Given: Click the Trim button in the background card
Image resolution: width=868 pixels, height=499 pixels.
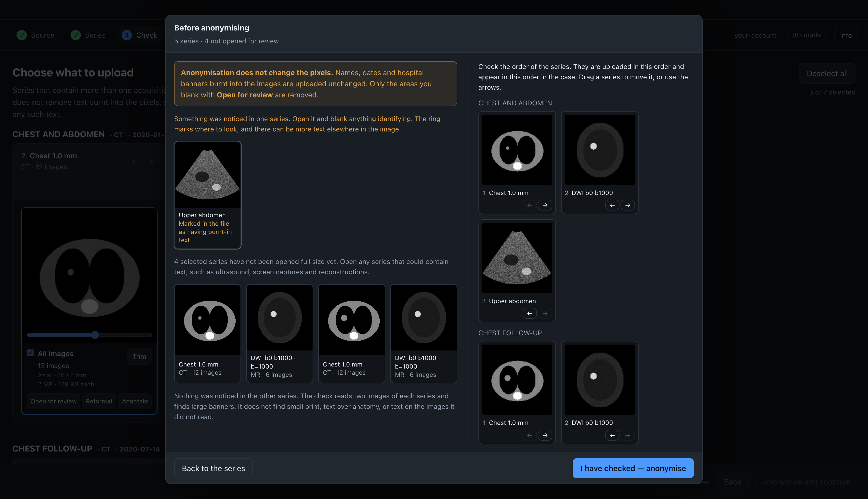Looking at the screenshot, I should pos(139,356).
